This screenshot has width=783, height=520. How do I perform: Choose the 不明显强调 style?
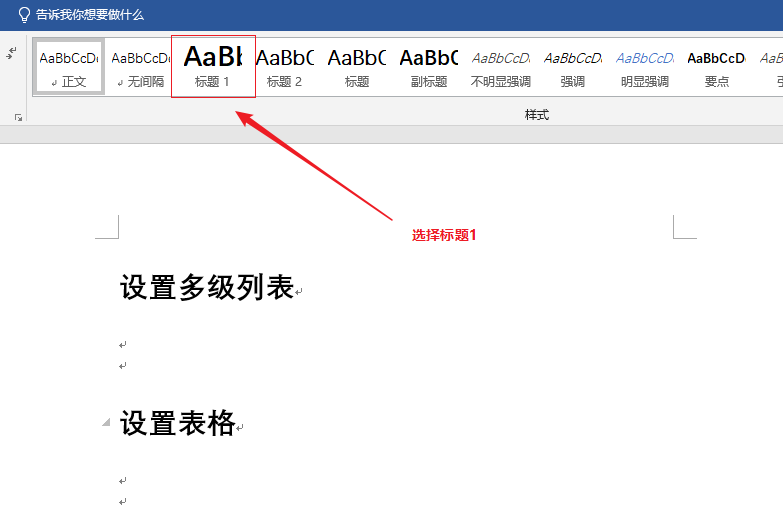tap(500, 67)
